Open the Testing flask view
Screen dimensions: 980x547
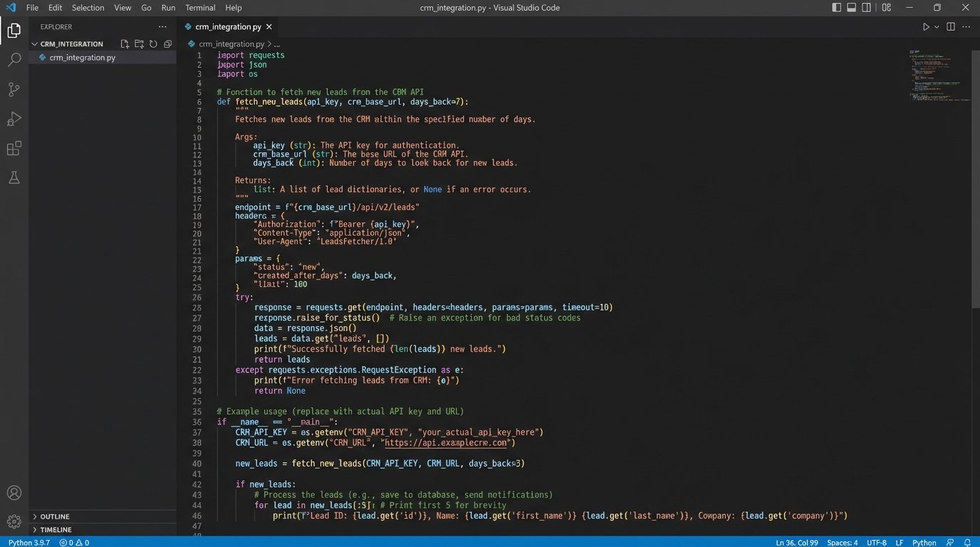click(x=14, y=178)
